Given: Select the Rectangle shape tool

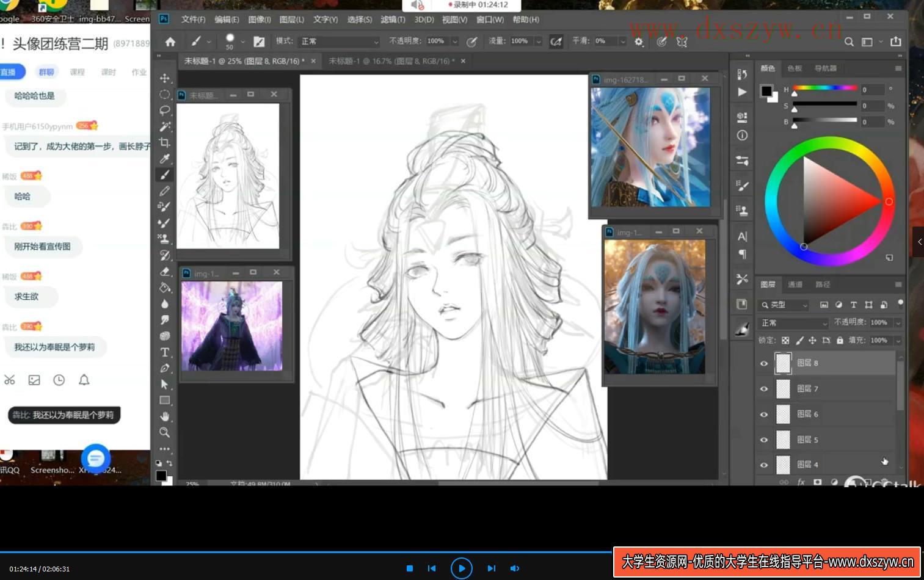Looking at the screenshot, I should point(164,401).
